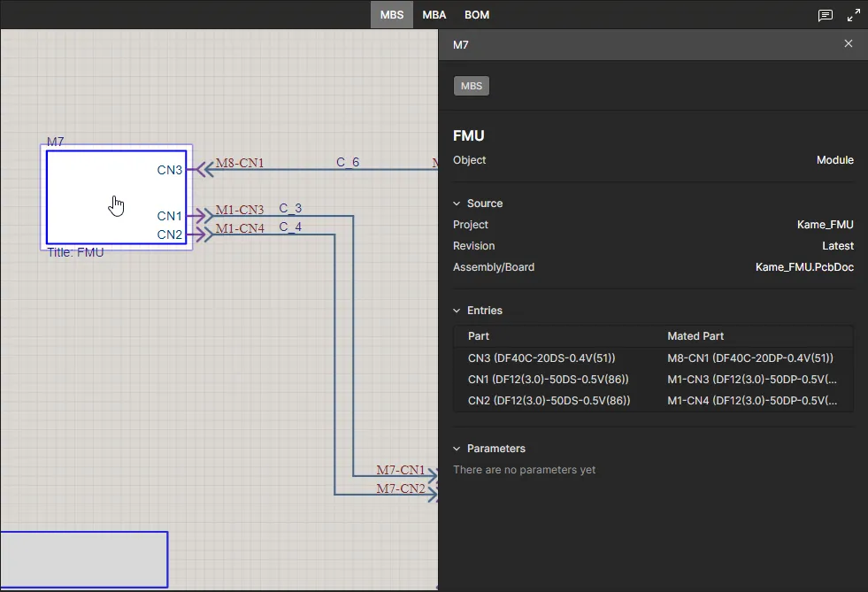
Task: Select the MBS tab
Action: [391, 15]
